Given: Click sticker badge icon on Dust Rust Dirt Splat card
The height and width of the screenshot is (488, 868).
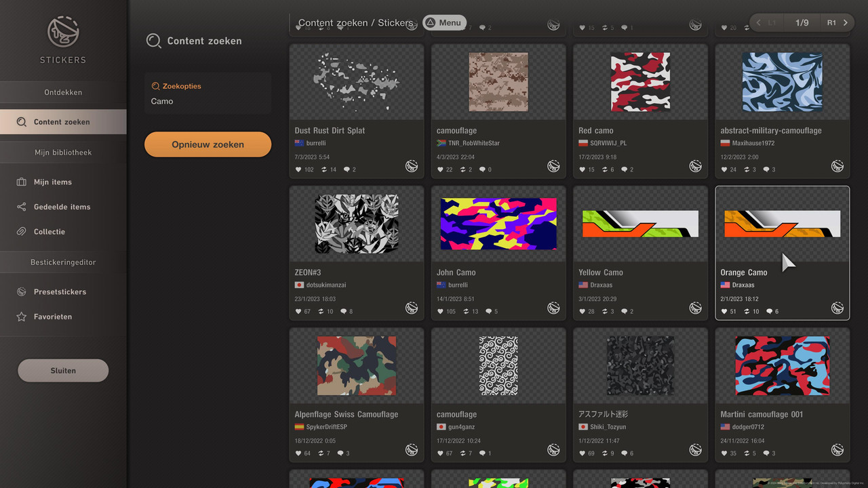Looking at the screenshot, I should point(412,166).
